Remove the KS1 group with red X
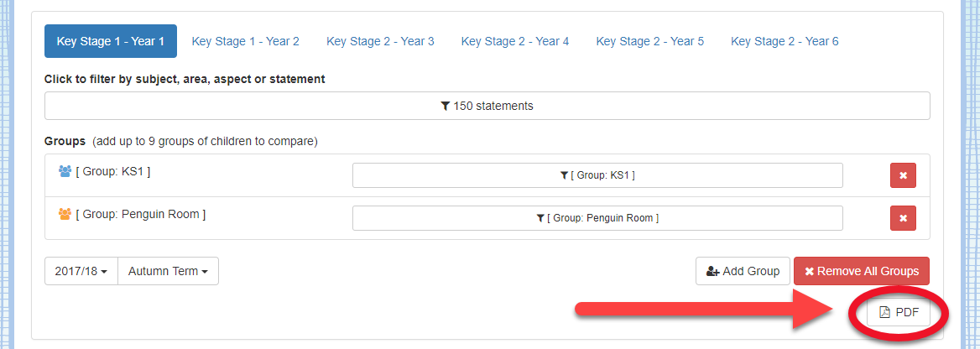 [903, 175]
